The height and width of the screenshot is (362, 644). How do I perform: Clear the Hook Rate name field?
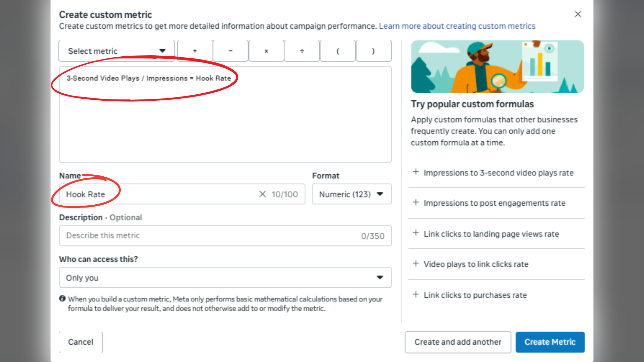[x=262, y=194]
